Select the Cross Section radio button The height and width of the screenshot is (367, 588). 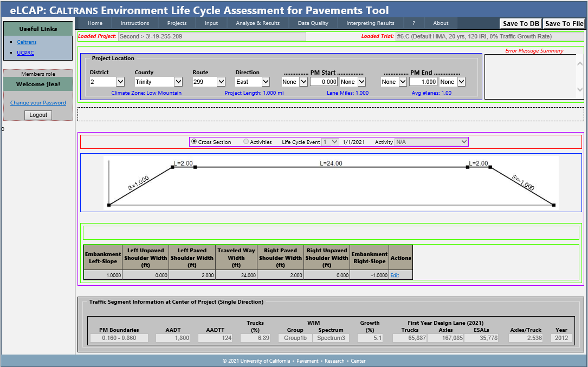click(194, 142)
